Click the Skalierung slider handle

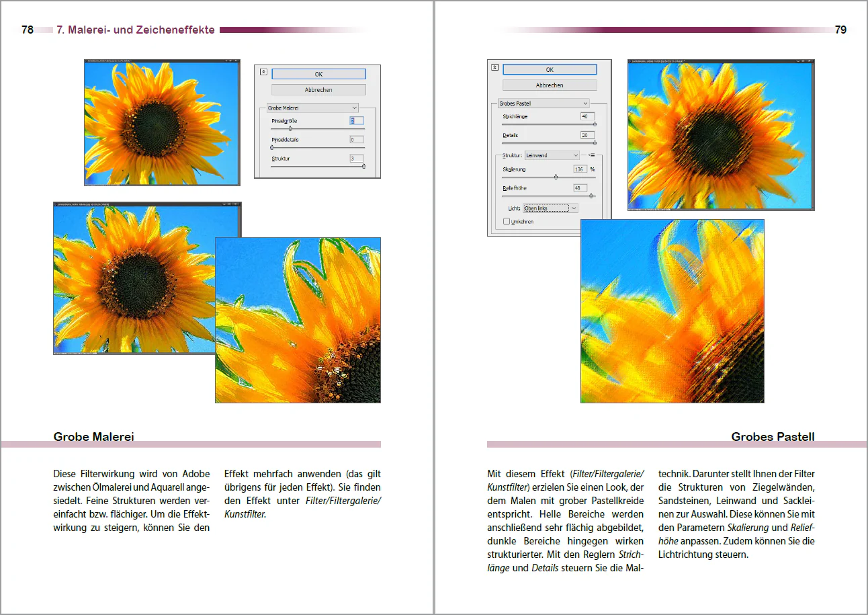[x=556, y=177]
